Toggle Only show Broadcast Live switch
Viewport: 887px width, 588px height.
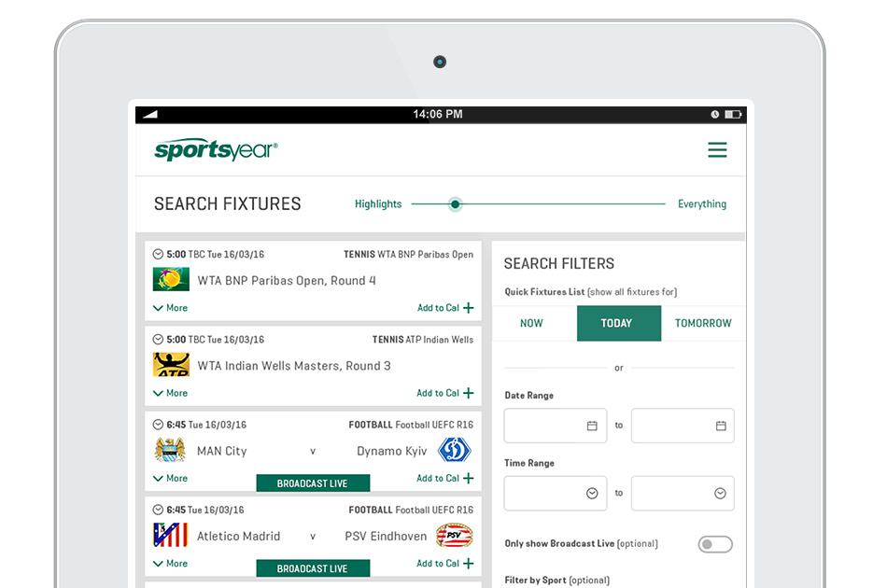tap(715, 544)
